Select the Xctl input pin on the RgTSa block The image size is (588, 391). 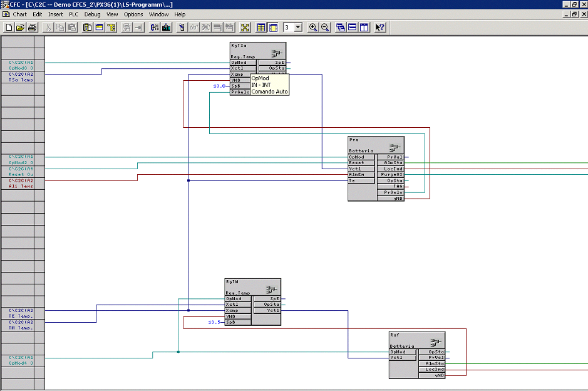click(244, 68)
